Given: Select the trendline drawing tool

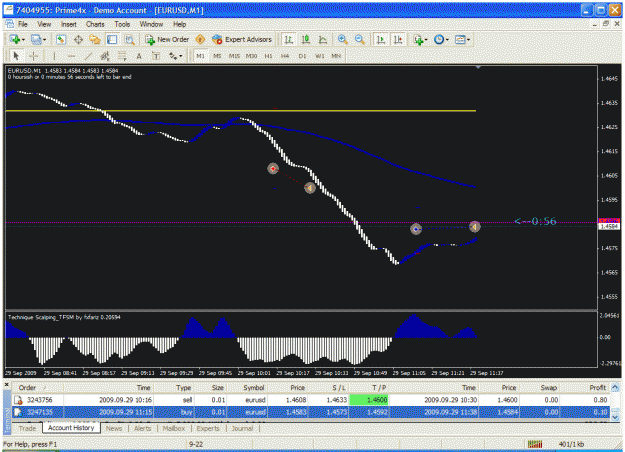Looking at the screenshot, I should (88, 56).
